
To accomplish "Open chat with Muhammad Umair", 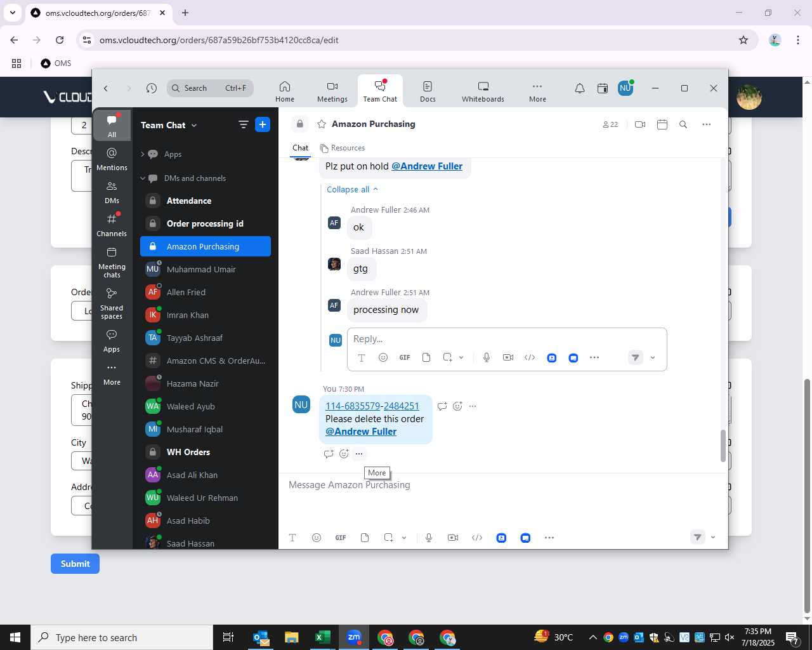I will coord(206,269).
